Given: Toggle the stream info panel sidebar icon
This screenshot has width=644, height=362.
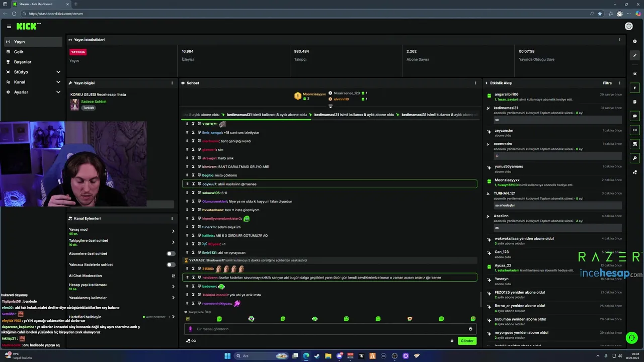Looking at the screenshot, I should (x=635, y=144).
